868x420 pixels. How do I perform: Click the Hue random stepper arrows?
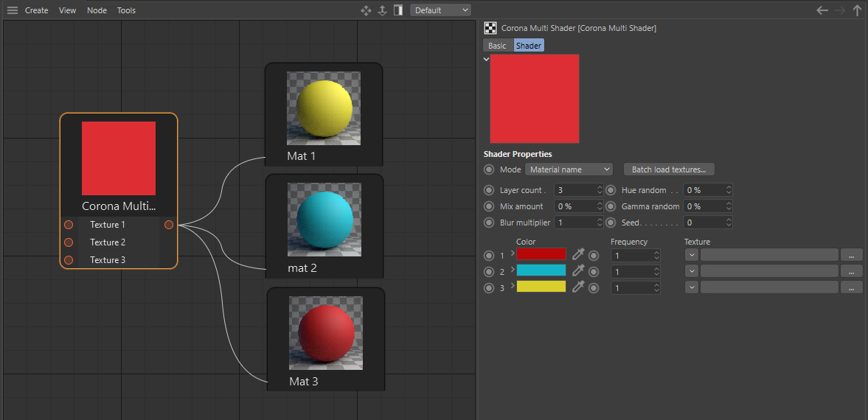pos(729,190)
